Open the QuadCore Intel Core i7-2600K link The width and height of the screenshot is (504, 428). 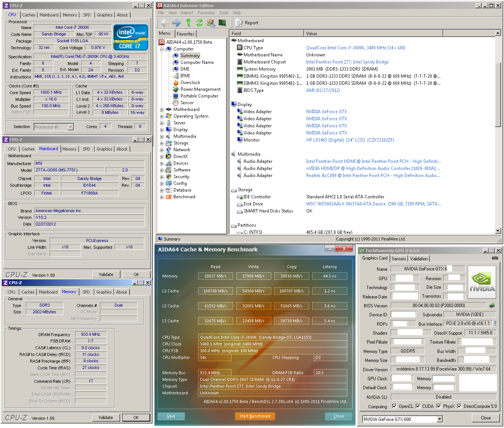[x=356, y=48]
